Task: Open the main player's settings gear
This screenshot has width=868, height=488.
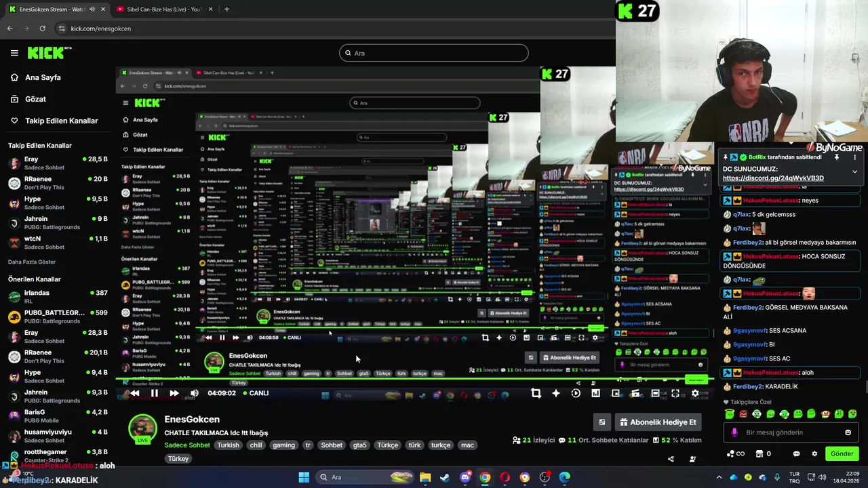Action: [695, 393]
